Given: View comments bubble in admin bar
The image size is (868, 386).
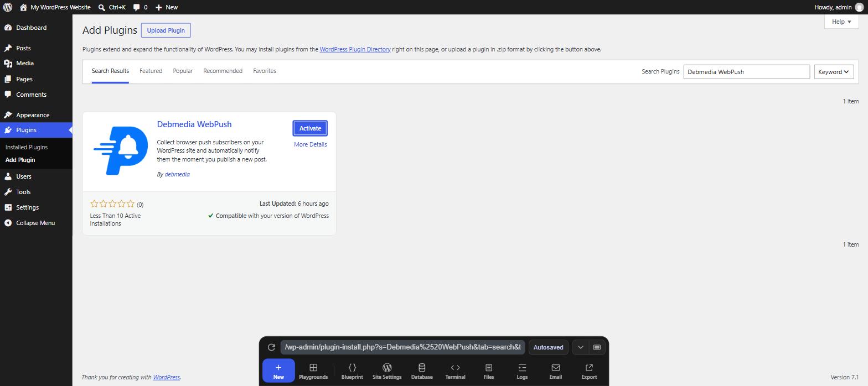Looking at the screenshot, I should (x=140, y=7).
